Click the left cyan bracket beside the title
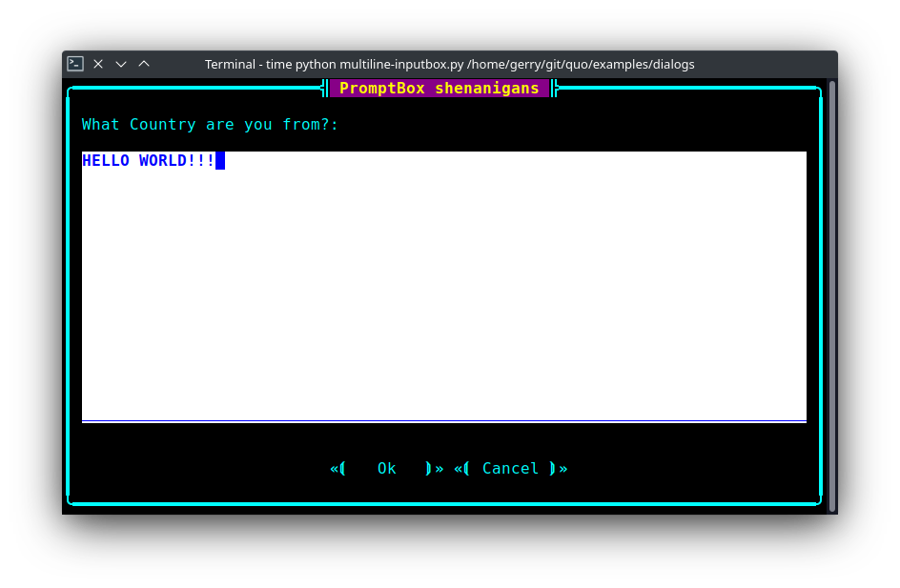 (324, 88)
